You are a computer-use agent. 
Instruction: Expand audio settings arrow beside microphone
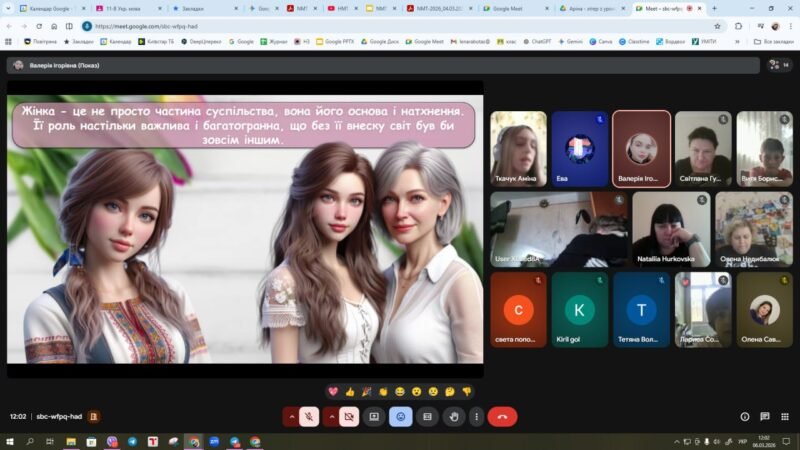(x=291, y=417)
